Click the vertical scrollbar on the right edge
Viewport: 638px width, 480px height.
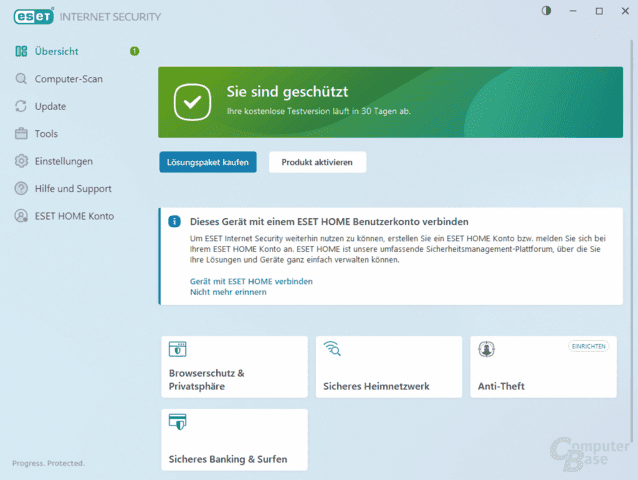[x=632, y=240]
